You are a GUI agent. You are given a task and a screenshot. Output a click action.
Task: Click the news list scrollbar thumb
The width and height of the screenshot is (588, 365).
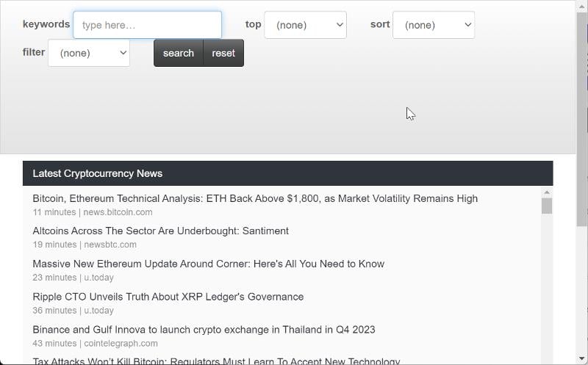pos(547,206)
